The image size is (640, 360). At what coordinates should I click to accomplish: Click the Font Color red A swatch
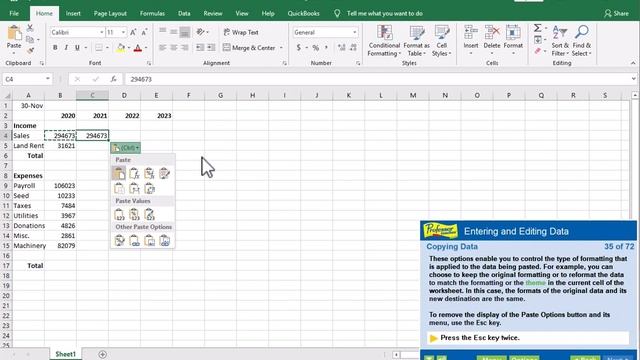coord(138,48)
